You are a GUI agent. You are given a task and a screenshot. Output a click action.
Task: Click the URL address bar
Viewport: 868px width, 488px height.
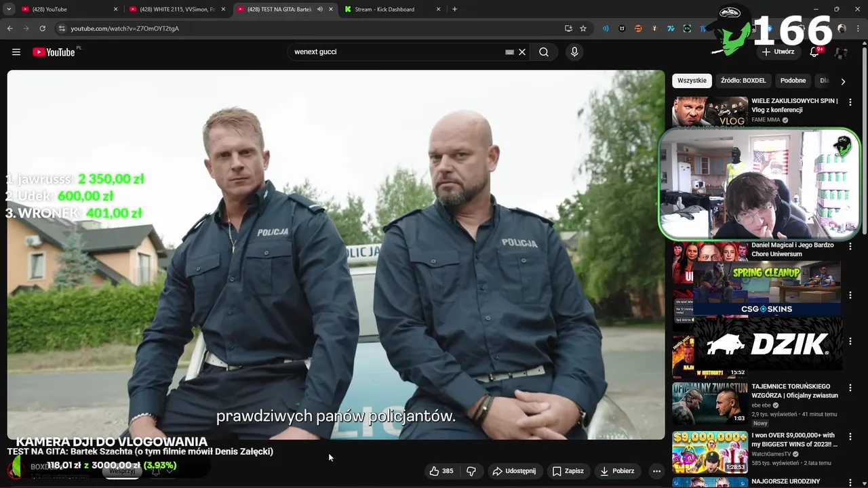click(312, 28)
